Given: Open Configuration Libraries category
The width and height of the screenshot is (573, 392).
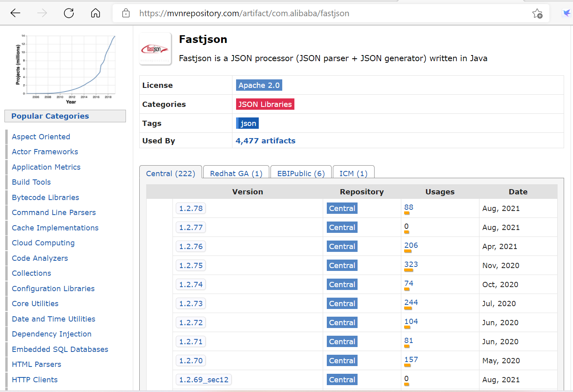Looking at the screenshot, I should (x=53, y=288).
